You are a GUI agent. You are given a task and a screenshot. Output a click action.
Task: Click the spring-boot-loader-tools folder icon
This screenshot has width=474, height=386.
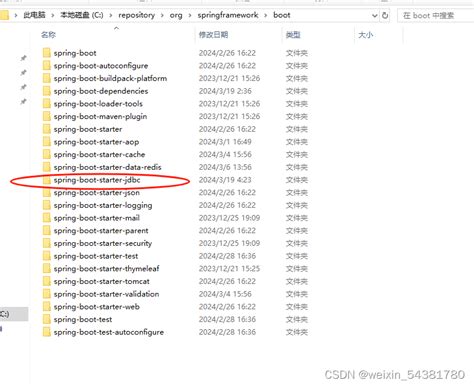click(47, 103)
